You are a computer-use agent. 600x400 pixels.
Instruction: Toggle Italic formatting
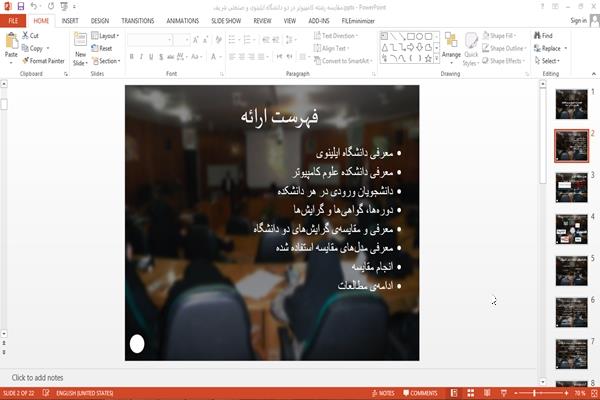(x=141, y=57)
